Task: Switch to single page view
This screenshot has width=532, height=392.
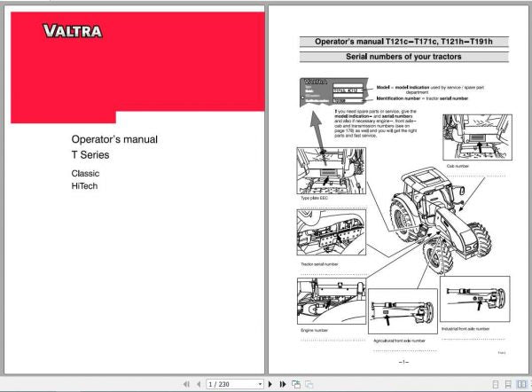Action: (x=496, y=384)
